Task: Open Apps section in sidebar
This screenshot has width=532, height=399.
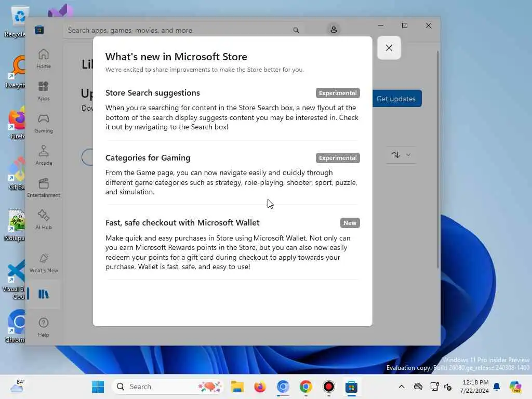Action: point(44,91)
